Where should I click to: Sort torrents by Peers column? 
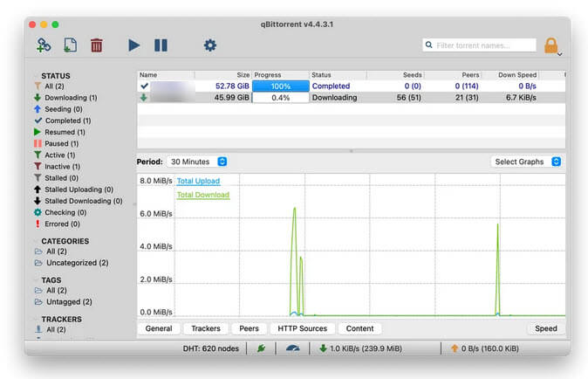pos(453,75)
